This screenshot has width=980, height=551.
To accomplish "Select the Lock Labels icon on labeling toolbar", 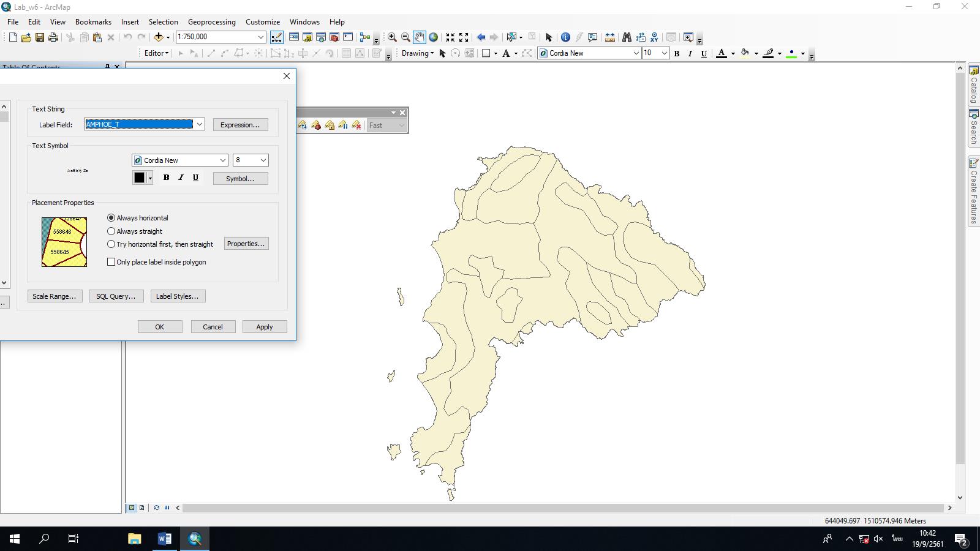I will (x=330, y=126).
